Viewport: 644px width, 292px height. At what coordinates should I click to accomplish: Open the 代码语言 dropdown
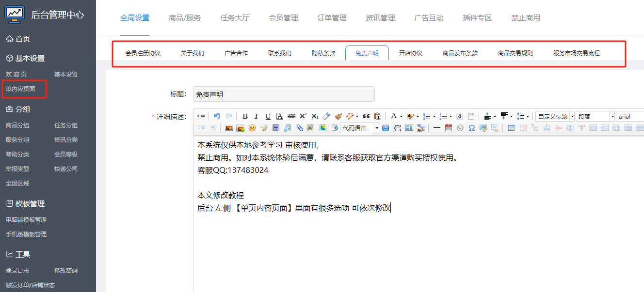point(377,128)
